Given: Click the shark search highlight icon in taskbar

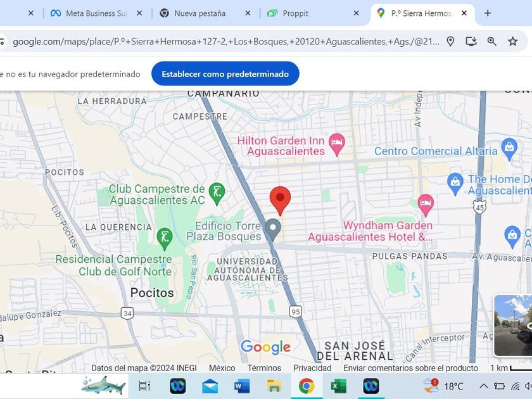Looking at the screenshot, I should [103, 386].
